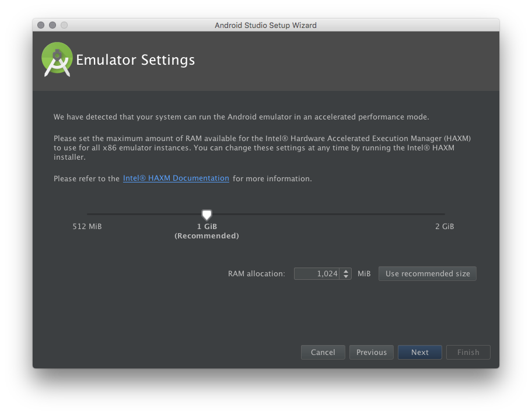Close the Setup Wizard window
Screen dimensions: 532x415
point(41,25)
